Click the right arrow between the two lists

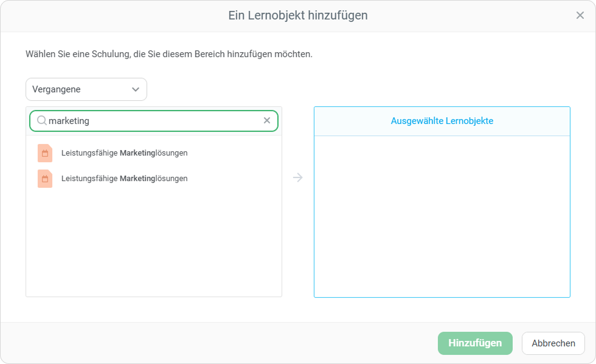297,178
